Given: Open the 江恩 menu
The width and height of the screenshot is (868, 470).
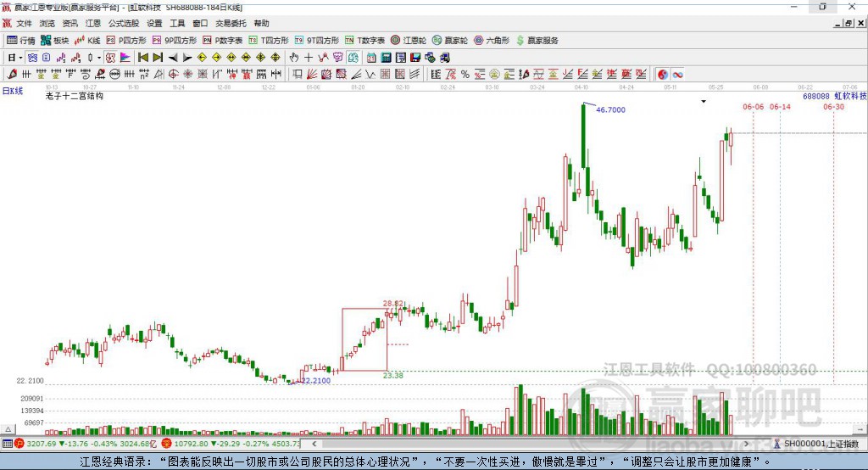Looking at the screenshot, I should 93,23.
